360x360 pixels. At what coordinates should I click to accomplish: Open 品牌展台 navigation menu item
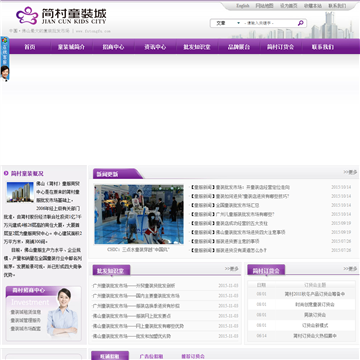coord(239,47)
